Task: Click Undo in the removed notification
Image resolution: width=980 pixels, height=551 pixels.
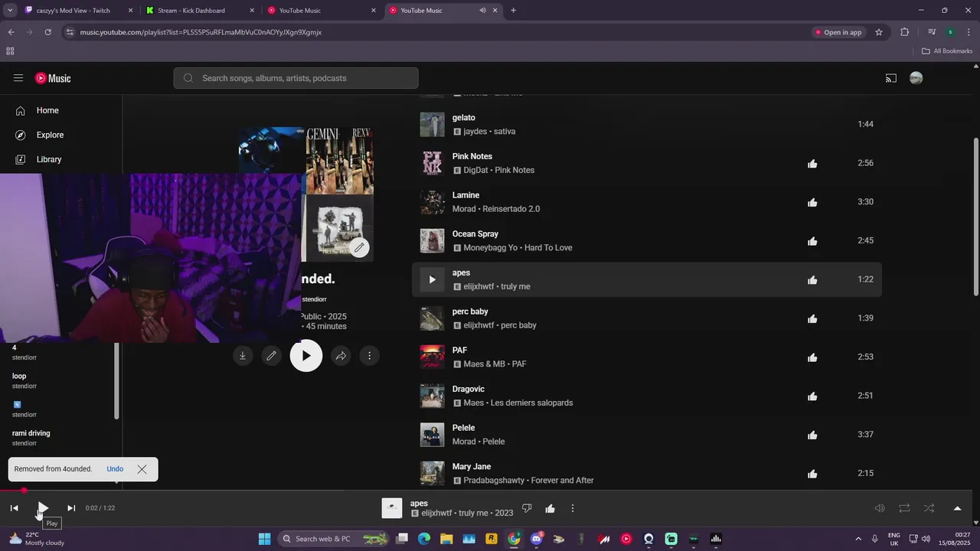Action: pyautogui.click(x=115, y=469)
